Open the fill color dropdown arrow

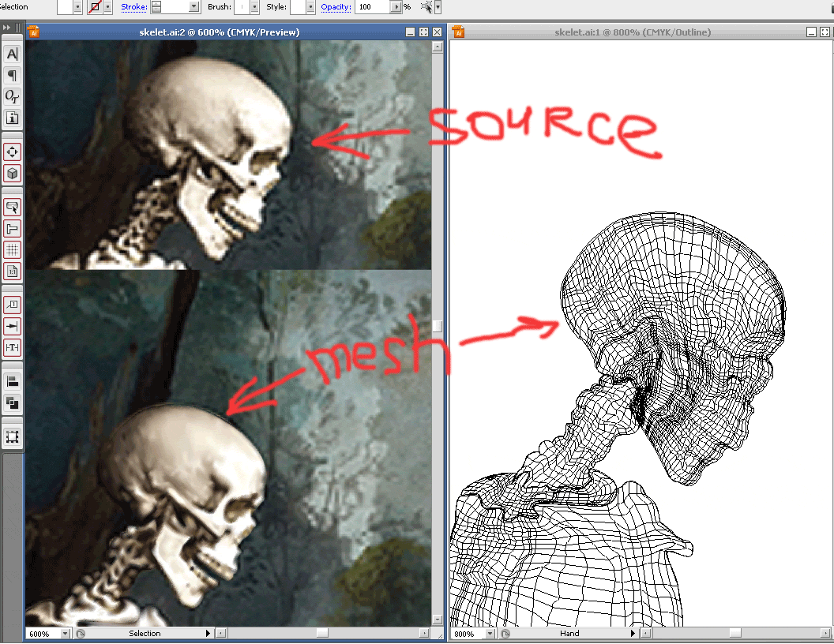coord(78,7)
